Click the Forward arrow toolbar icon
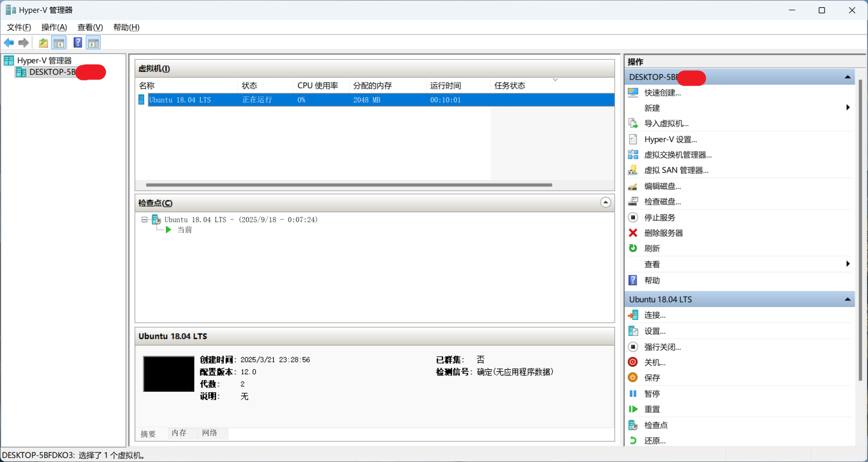 point(23,43)
